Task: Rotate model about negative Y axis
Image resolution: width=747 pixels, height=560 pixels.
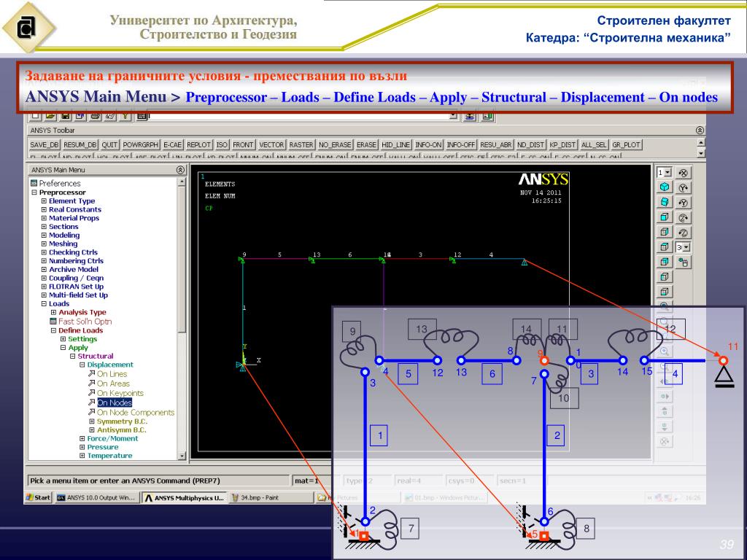Action: [x=683, y=203]
